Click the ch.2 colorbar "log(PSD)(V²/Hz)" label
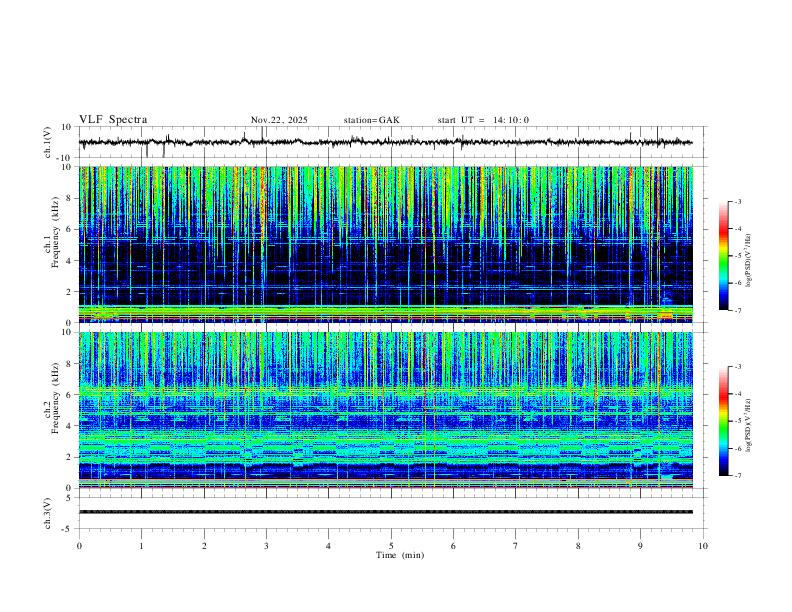The height and width of the screenshot is (612, 792). (x=748, y=425)
